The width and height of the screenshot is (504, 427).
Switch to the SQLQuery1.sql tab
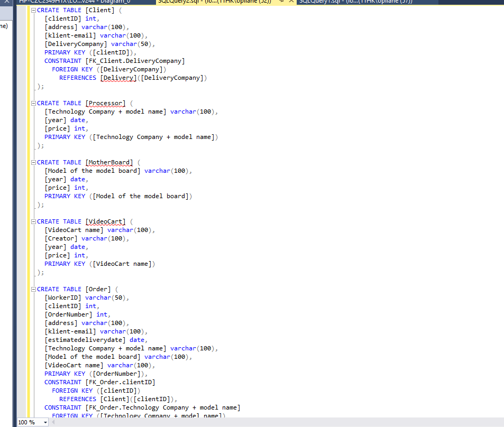354,2
